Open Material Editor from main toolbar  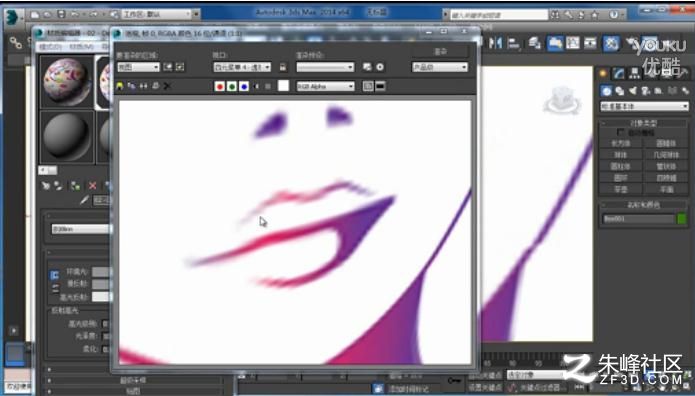pyautogui.click(x=611, y=43)
